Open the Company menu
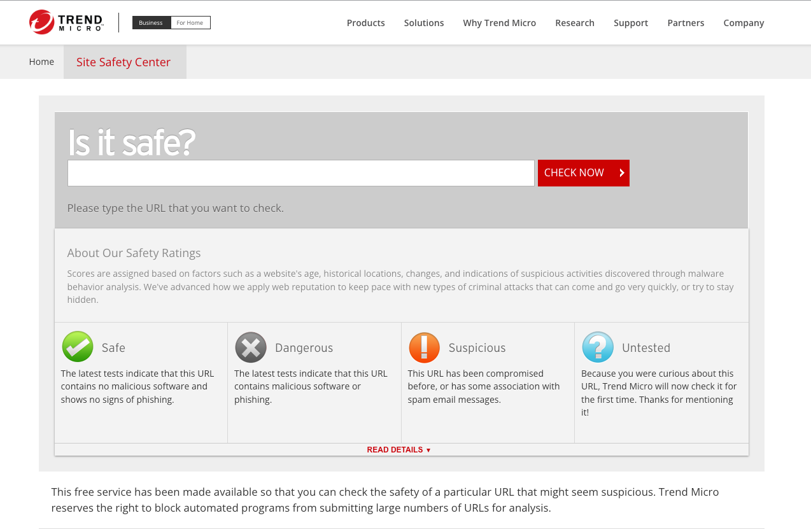The height and width of the screenshot is (532, 811). [744, 23]
